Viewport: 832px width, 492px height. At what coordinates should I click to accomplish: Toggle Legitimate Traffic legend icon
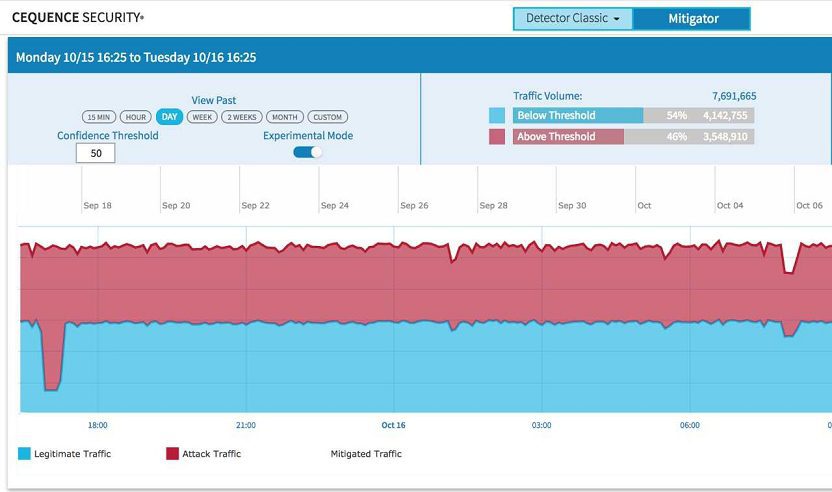25,454
